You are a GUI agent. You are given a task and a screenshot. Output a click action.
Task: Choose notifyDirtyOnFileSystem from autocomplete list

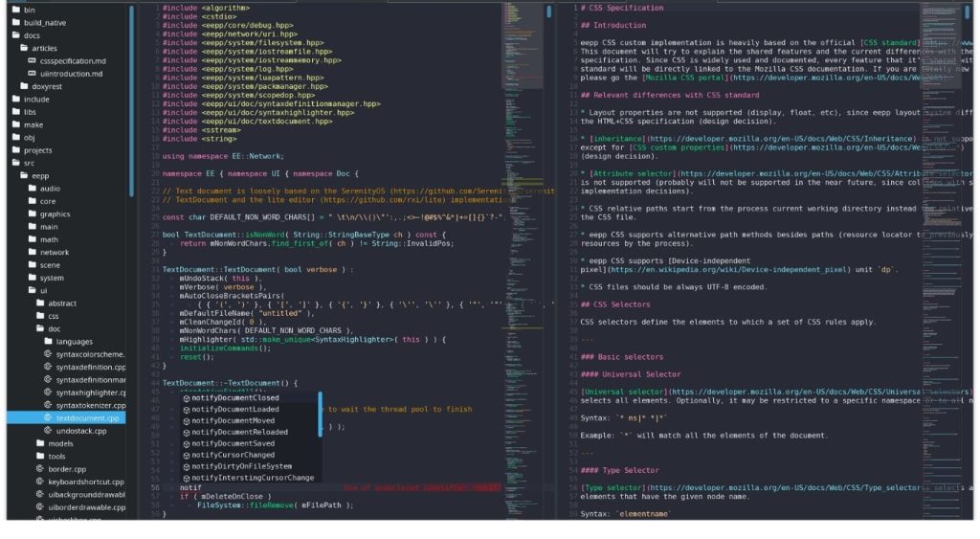click(249, 466)
